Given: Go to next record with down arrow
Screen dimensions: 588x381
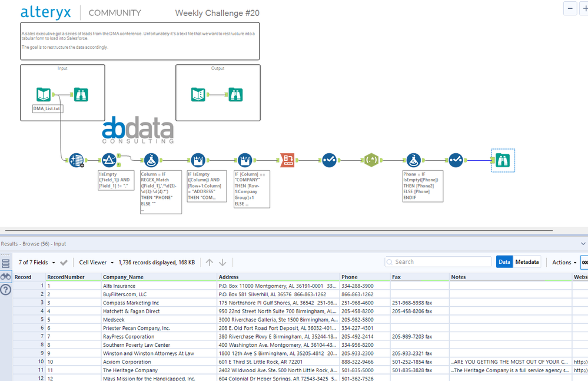Looking at the screenshot, I should [x=222, y=263].
